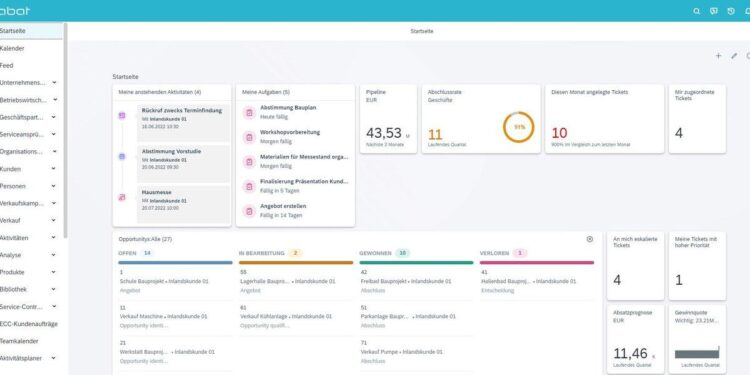Open the Opportunitys card settings icon
This screenshot has height=375, width=750.
tap(590, 239)
